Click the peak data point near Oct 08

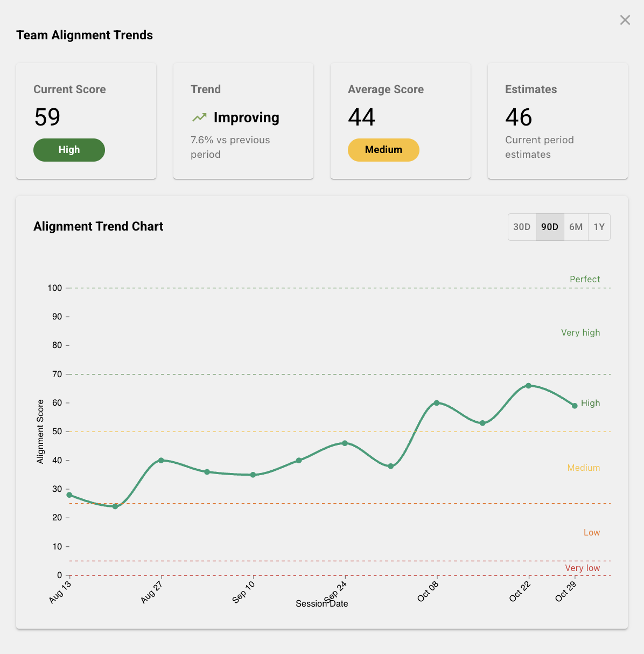[436, 402]
